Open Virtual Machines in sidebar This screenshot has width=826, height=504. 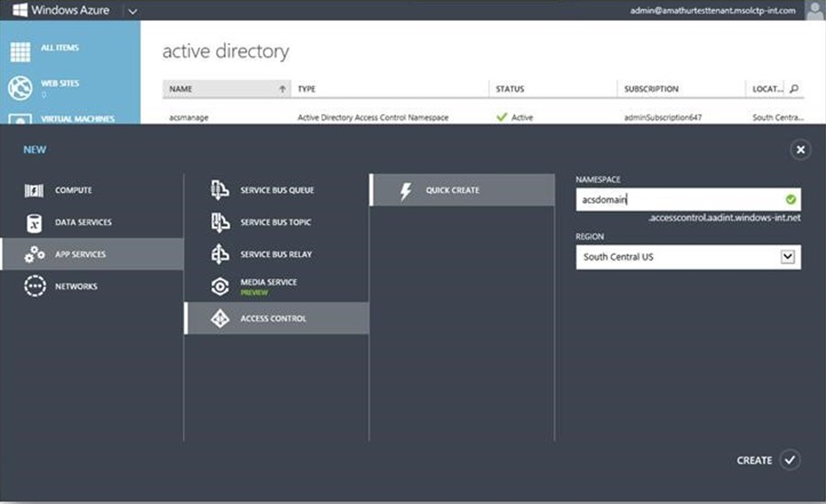click(78, 119)
